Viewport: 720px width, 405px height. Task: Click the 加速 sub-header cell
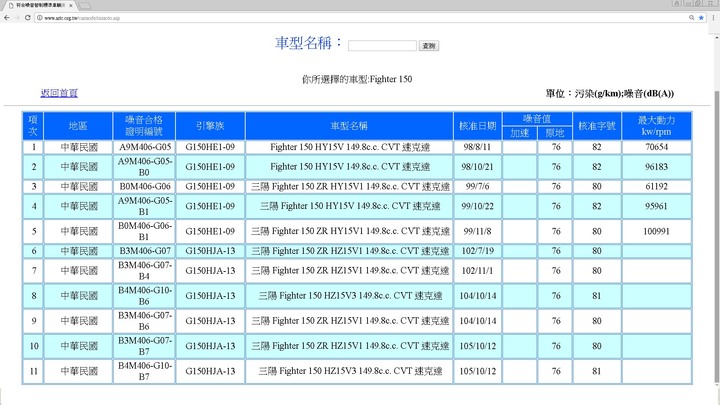tap(520, 133)
